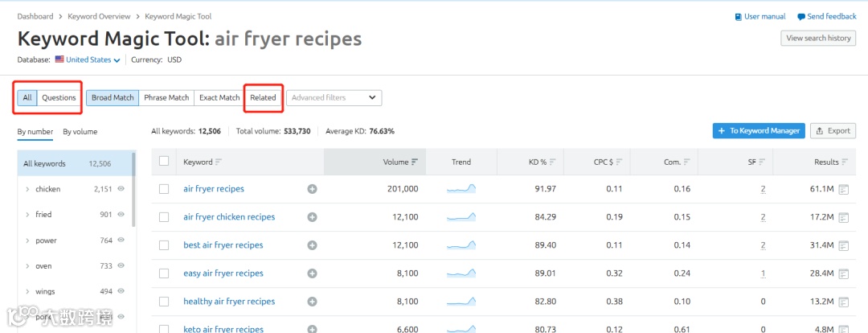The height and width of the screenshot is (333, 868).
Task: Check the box for healthy air fryer recipes
Action: tap(164, 302)
